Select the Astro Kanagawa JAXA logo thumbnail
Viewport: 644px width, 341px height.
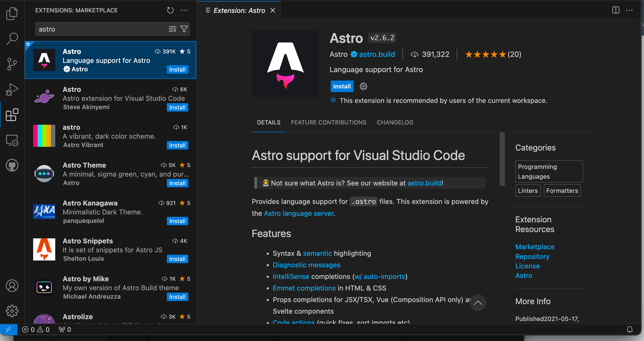tap(44, 212)
